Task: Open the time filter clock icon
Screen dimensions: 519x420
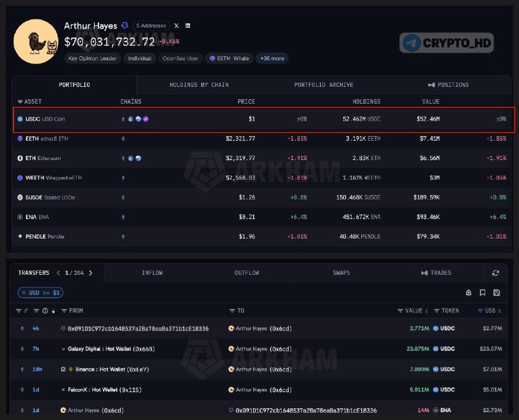Action: [x=45, y=311]
